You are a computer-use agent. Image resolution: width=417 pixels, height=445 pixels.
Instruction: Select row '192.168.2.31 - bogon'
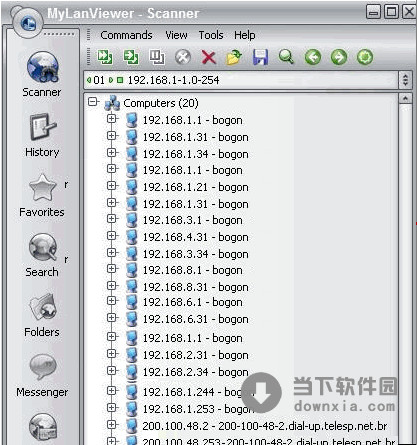(196, 355)
